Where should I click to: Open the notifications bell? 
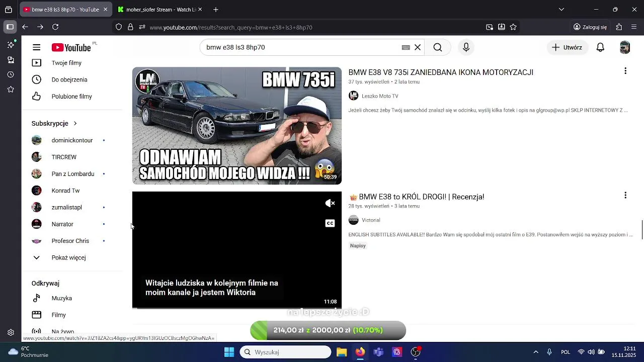point(600,47)
